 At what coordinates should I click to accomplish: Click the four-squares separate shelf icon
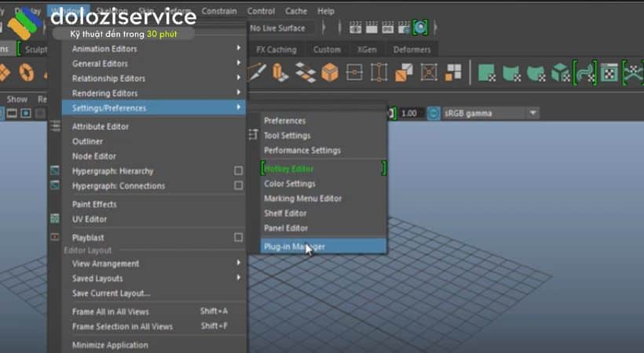click(453, 73)
